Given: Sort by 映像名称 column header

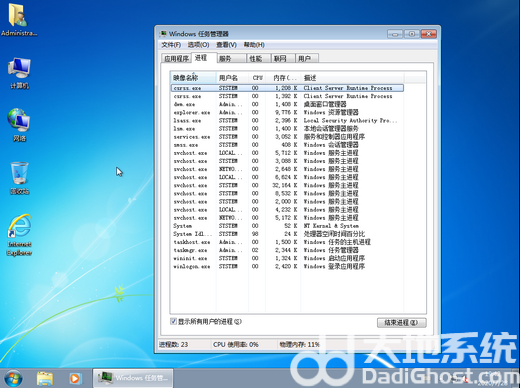Looking at the screenshot, I should (x=193, y=78).
